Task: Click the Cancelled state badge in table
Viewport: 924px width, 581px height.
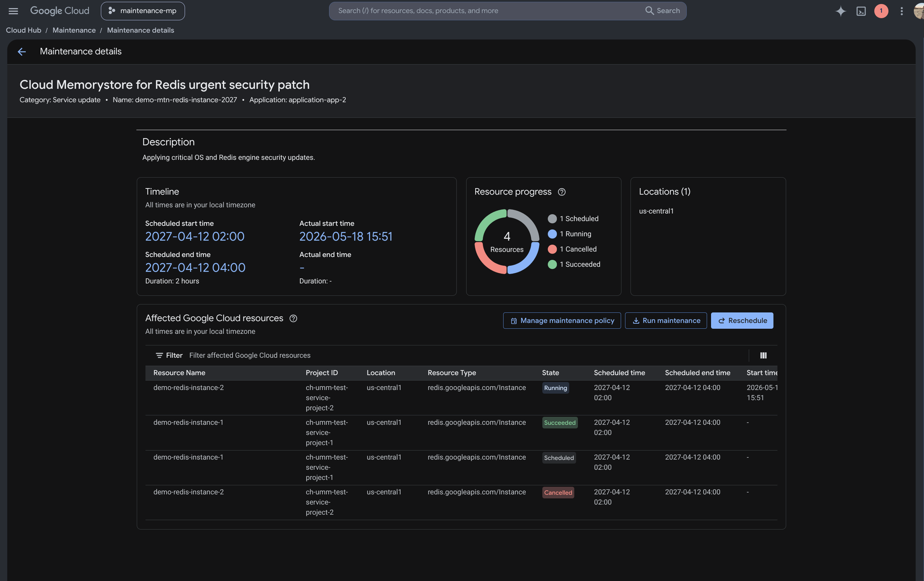Action: [558, 493]
